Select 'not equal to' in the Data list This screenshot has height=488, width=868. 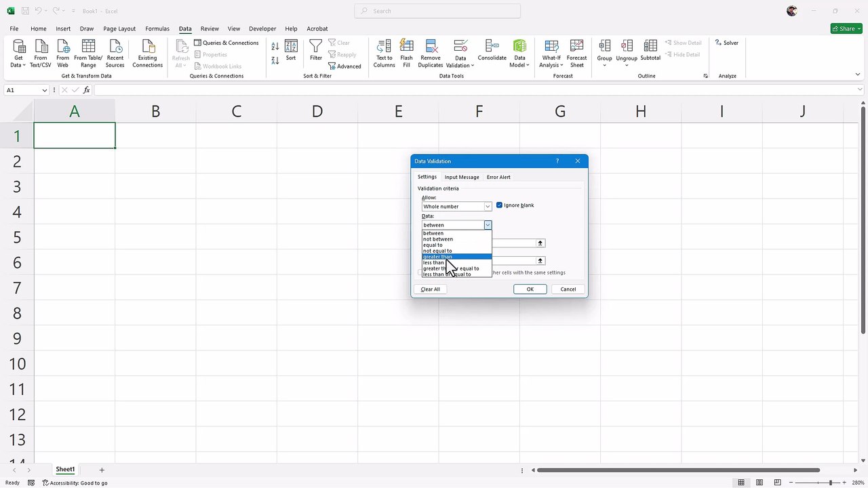click(x=456, y=251)
